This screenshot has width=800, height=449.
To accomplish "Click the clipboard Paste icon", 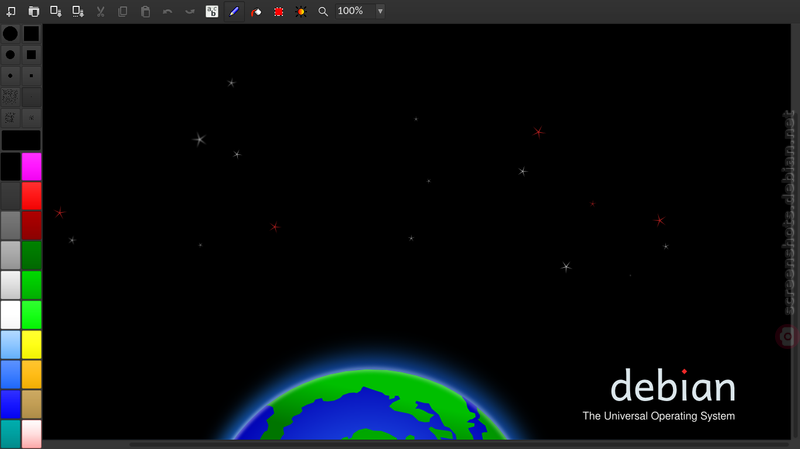I will coord(145,11).
